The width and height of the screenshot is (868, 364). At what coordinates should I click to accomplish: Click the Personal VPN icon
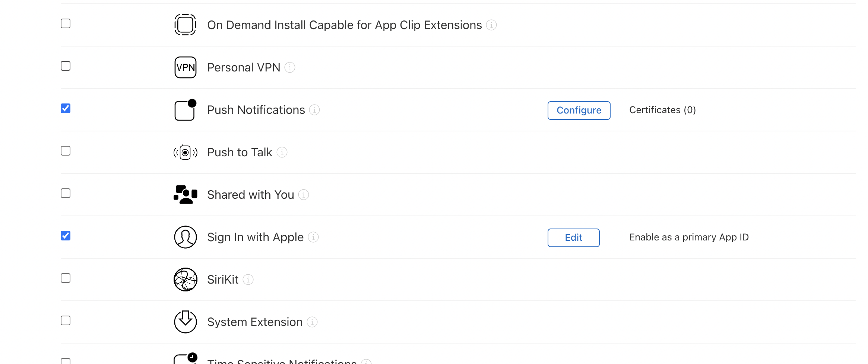(x=185, y=67)
